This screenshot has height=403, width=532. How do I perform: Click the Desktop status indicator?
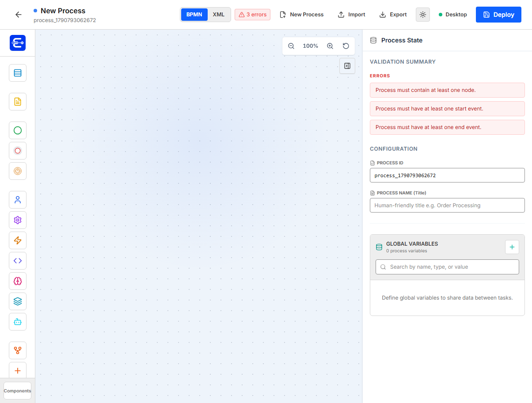(453, 15)
